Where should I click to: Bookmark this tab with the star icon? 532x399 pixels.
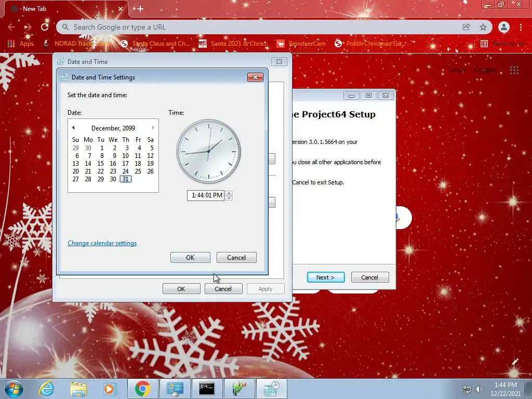click(483, 27)
